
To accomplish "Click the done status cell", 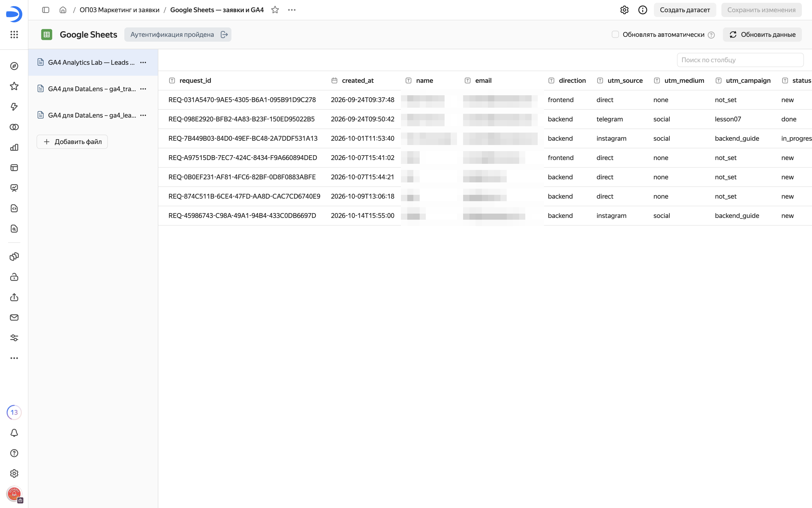I will [788, 119].
